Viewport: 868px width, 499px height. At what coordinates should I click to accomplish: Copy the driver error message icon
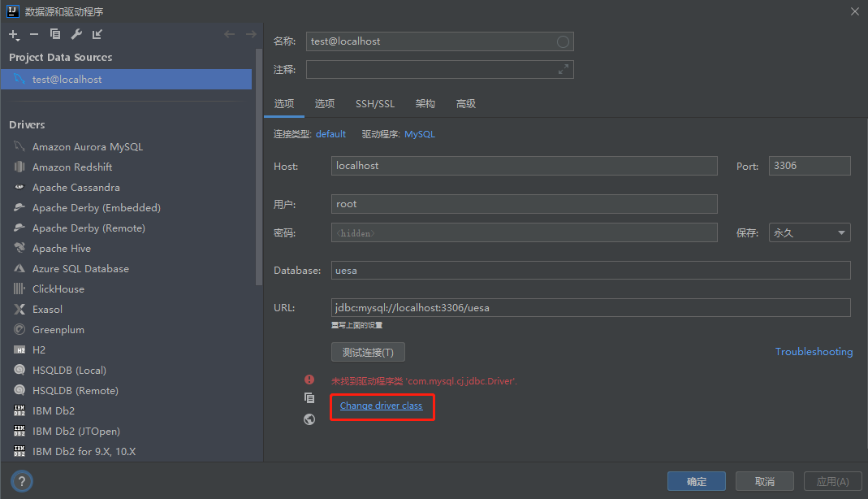309,397
